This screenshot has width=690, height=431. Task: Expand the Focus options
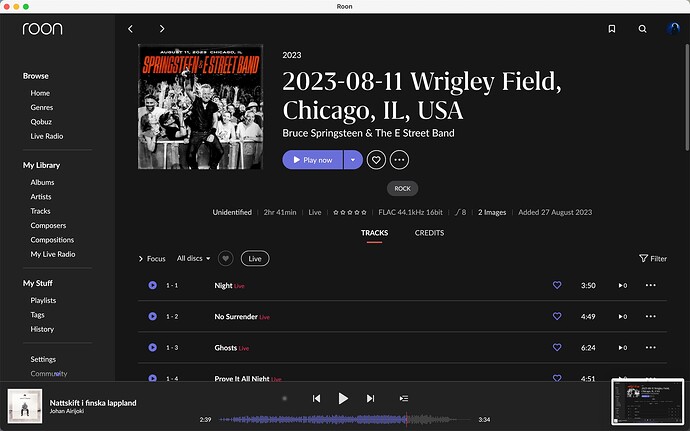[x=152, y=258]
